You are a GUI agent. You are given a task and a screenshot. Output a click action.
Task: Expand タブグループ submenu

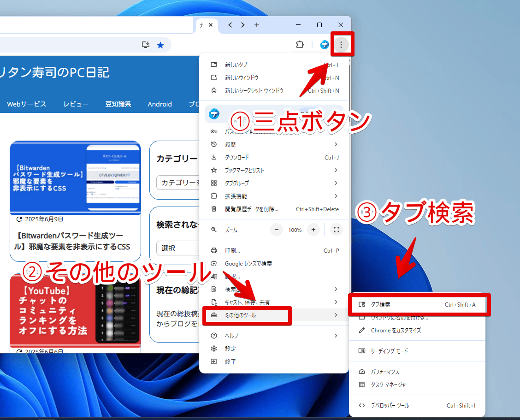tap(274, 183)
